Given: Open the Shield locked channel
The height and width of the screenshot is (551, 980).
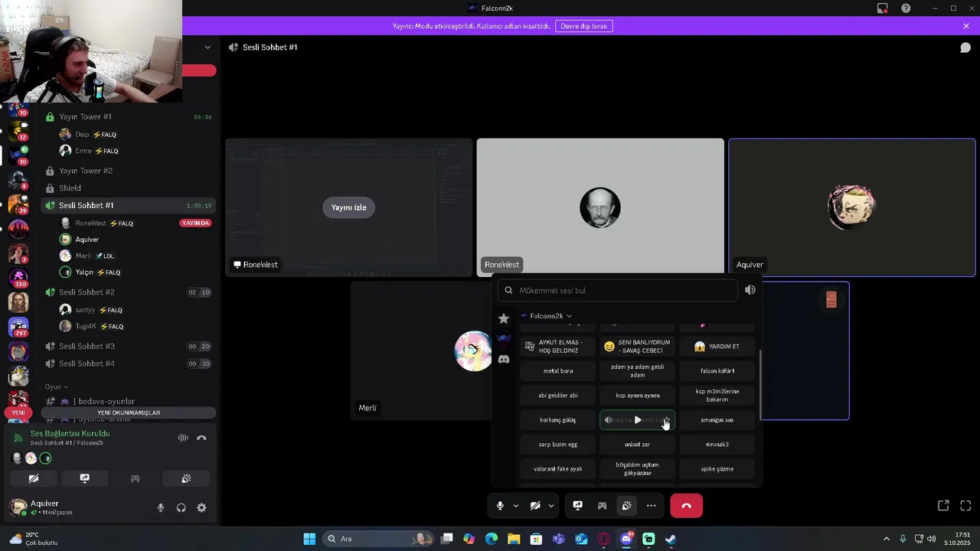Looking at the screenshot, I should [x=129, y=188].
